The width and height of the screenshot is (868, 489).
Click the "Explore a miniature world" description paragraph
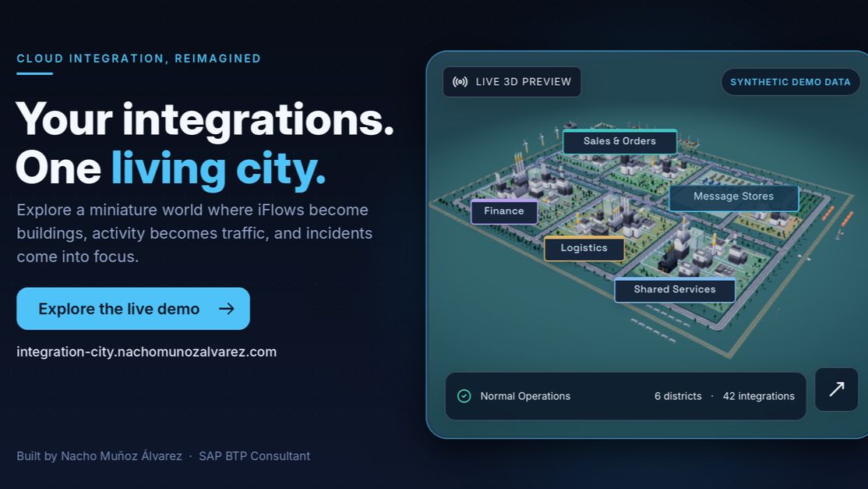194,233
